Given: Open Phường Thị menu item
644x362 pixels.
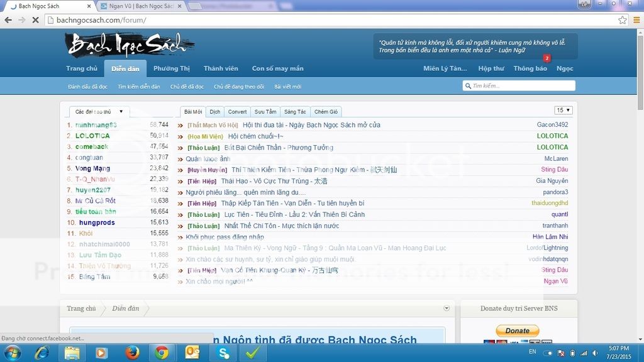Looking at the screenshot, I should 172,69.
